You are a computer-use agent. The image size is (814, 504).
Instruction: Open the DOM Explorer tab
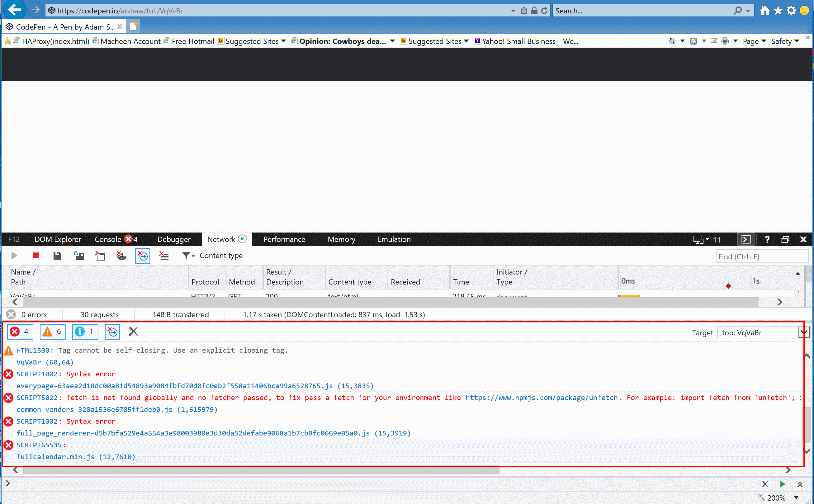click(x=58, y=239)
